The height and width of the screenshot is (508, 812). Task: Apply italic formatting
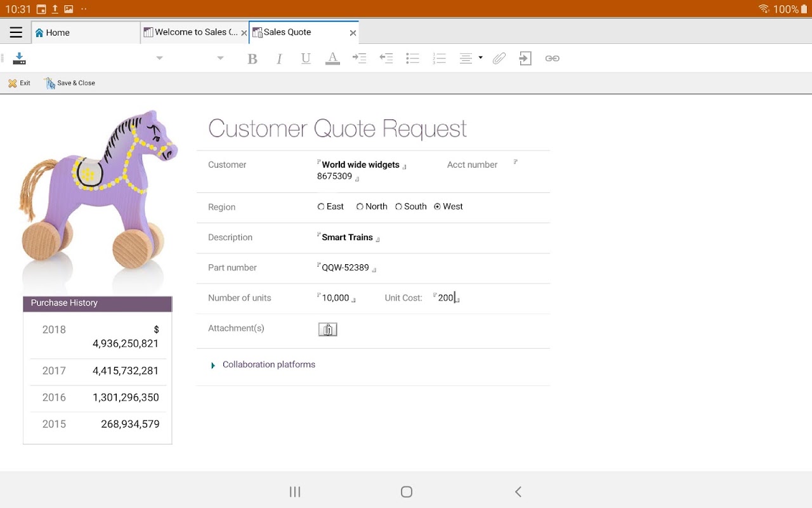tap(279, 58)
